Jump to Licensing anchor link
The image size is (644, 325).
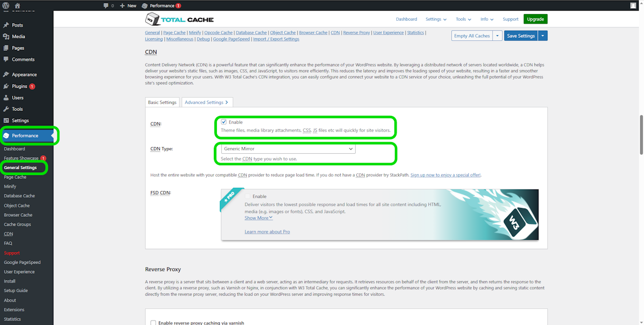coord(154,39)
